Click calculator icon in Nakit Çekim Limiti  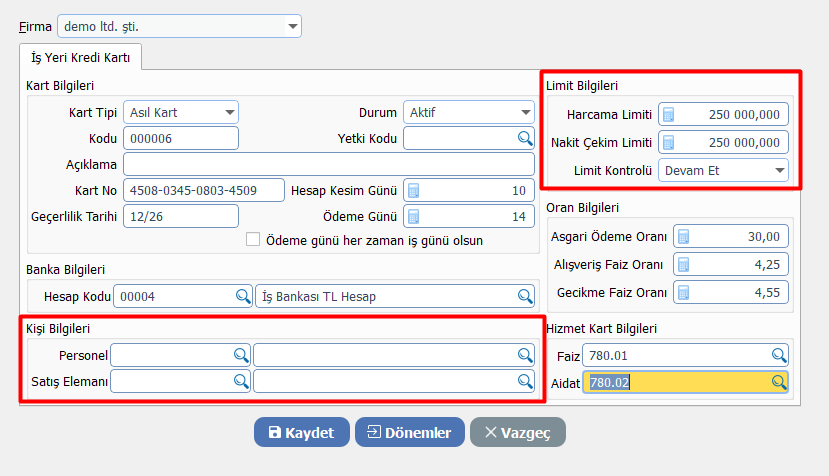click(x=670, y=143)
